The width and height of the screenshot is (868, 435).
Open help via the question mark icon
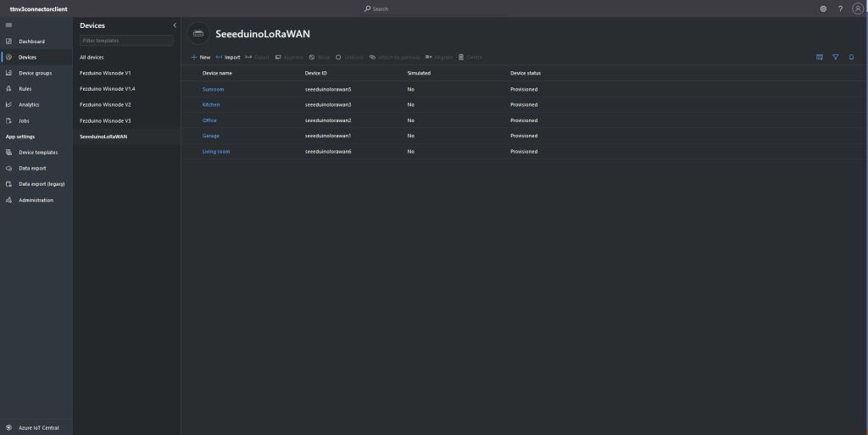[x=840, y=8]
